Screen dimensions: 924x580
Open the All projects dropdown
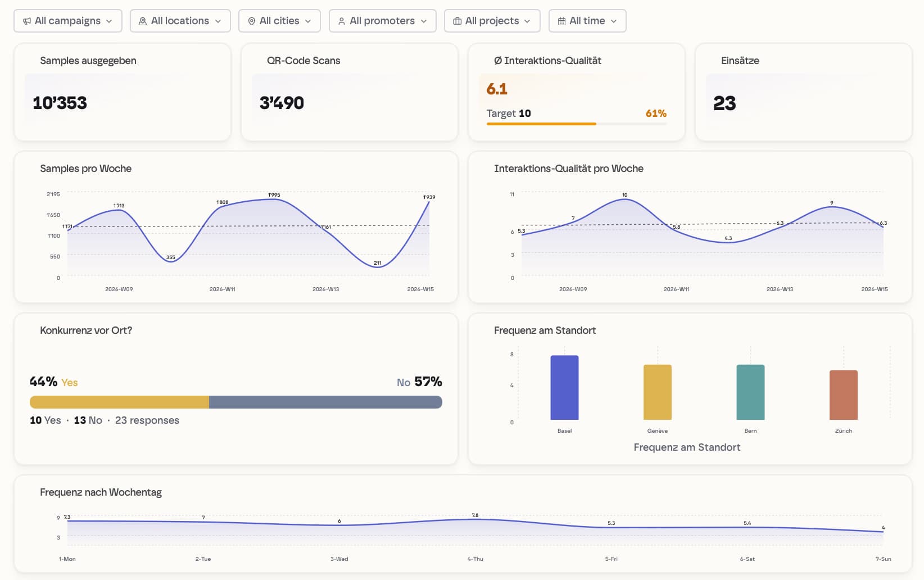click(x=492, y=21)
